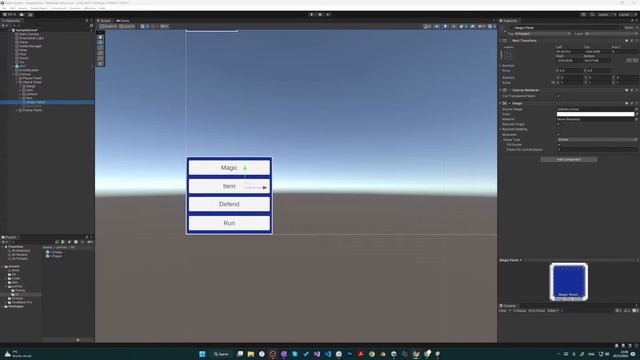The height and width of the screenshot is (360, 640).
Task: Toggle 2D view in Scene toolbar
Action: pos(437,27)
